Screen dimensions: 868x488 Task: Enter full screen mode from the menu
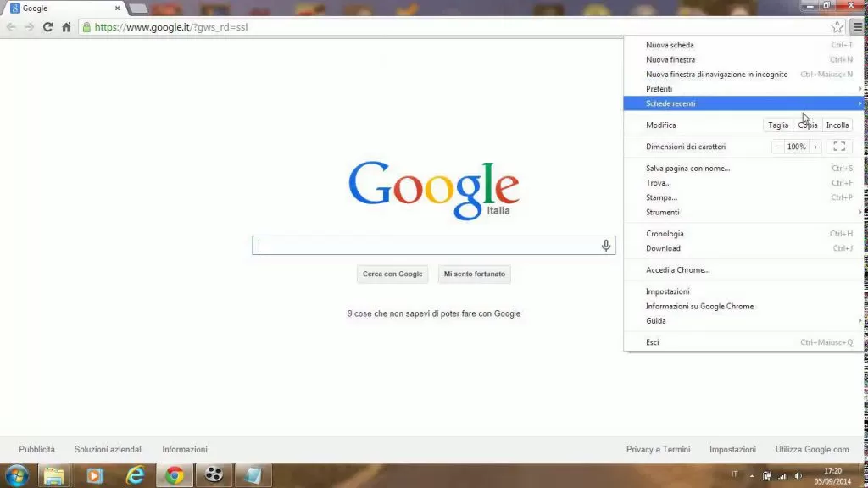click(x=839, y=147)
